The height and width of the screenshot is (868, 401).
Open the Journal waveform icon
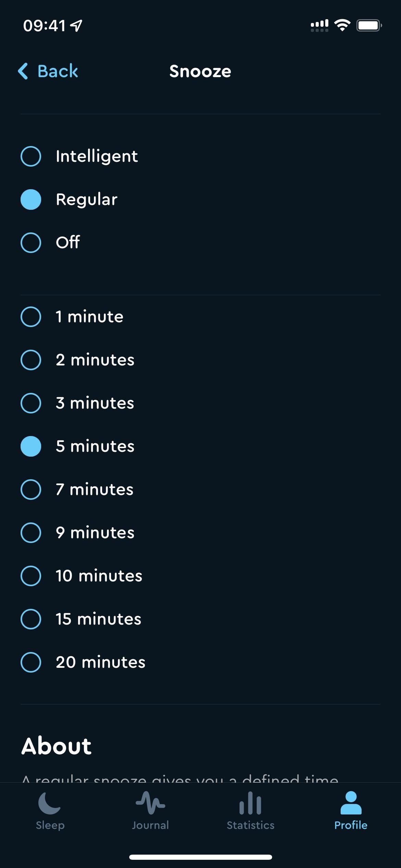[x=150, y=803]
